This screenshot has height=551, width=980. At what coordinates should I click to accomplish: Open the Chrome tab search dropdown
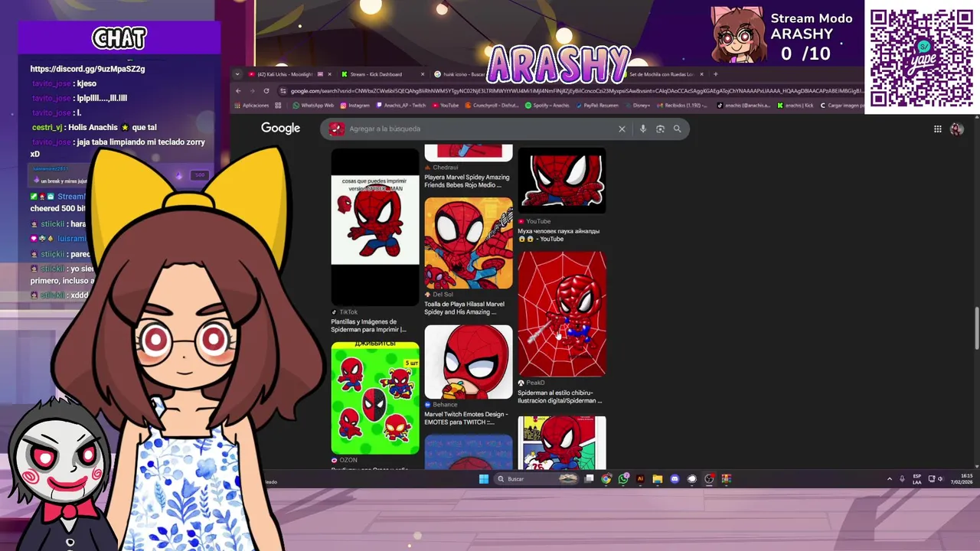point(237,74)
